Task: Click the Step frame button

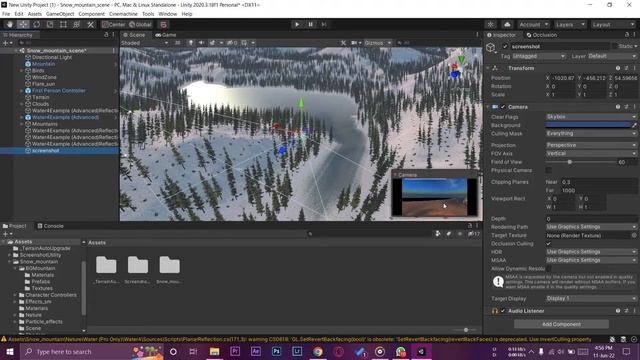Action: pyautogui.click(x=324, y=24)
